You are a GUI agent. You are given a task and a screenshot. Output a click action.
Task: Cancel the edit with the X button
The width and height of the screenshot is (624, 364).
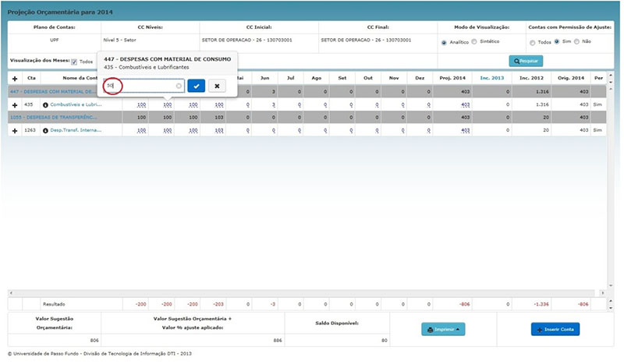click(x=217, y=86)
